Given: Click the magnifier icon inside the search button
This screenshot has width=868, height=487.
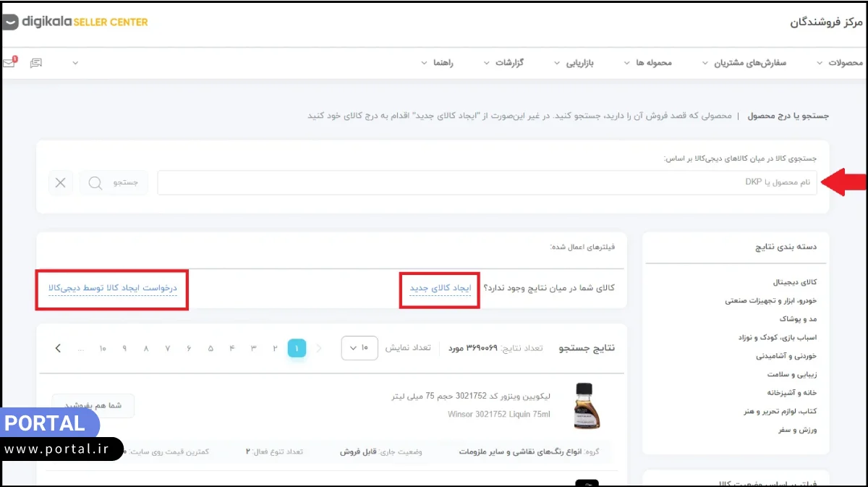Looking at the screenshot, I should 95,182.
